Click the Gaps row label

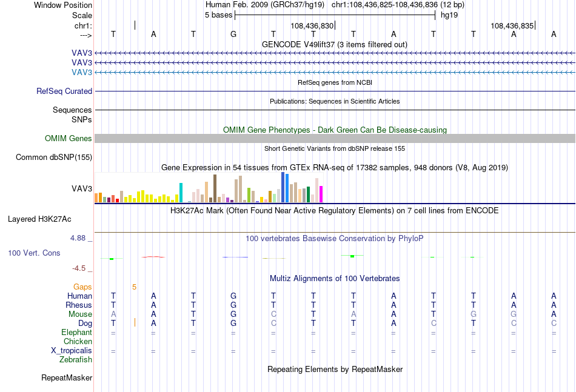click(82, 287)
